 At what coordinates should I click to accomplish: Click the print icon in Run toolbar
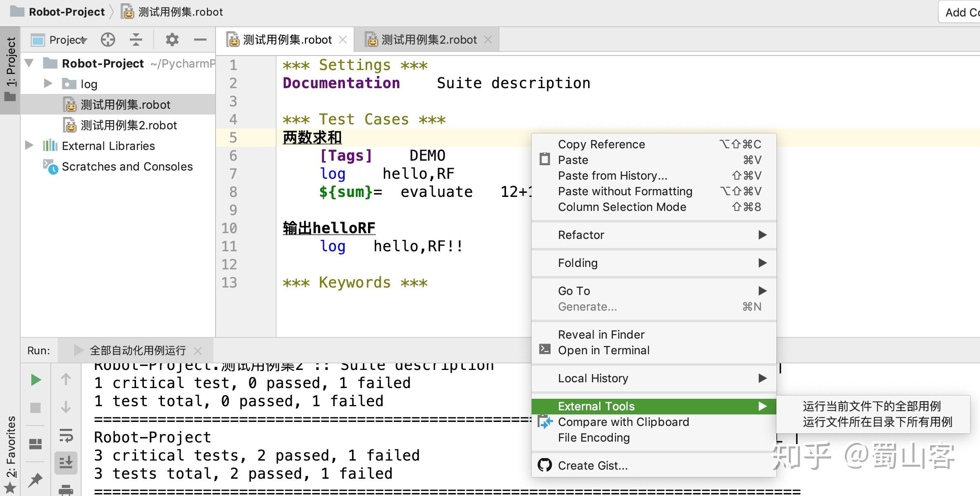click(x=66, y=490)
